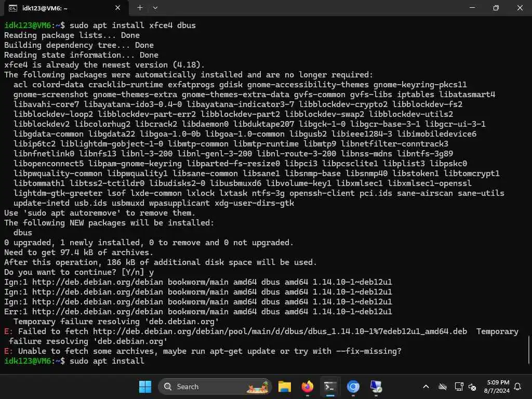Screen dimensions: 532x399
Task: Click the 'sudo apt install' command line
Action: click(x=74, y=361)
